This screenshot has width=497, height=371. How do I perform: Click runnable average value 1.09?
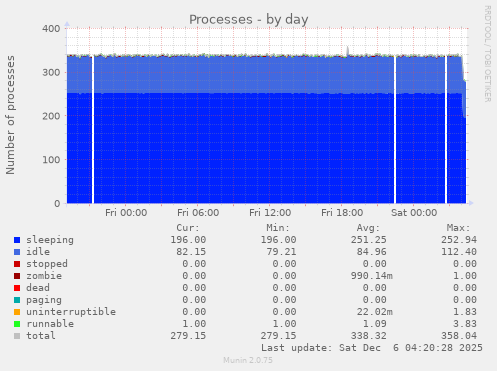click(x=375, y=324)
